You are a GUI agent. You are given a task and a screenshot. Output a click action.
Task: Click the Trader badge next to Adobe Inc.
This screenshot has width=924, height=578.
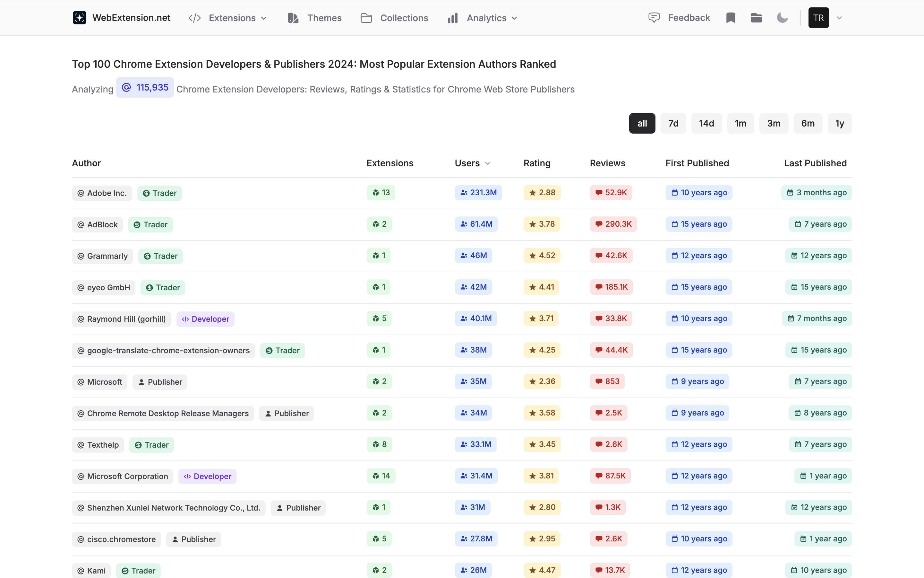tap(159, 193)
